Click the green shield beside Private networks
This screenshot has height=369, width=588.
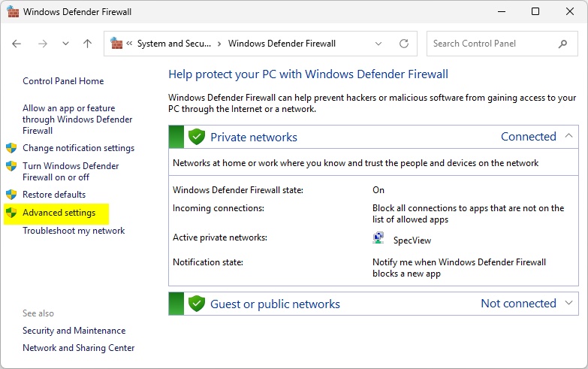[x=197, y=137]
